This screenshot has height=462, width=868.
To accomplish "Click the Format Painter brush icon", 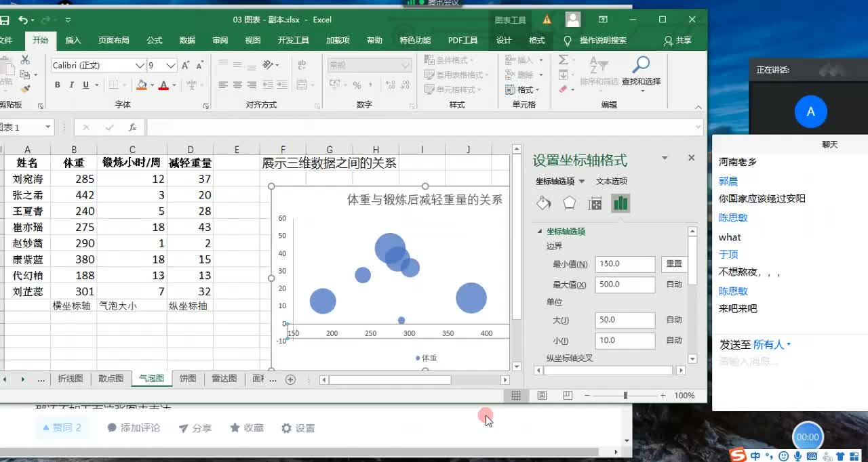I will 26,89.
